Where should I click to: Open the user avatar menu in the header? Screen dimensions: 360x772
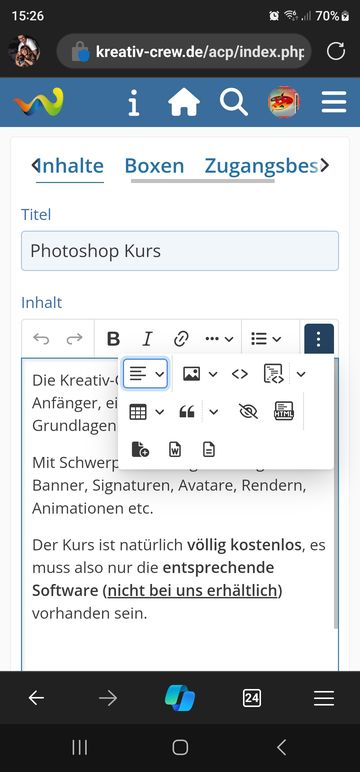coord(283,102)
